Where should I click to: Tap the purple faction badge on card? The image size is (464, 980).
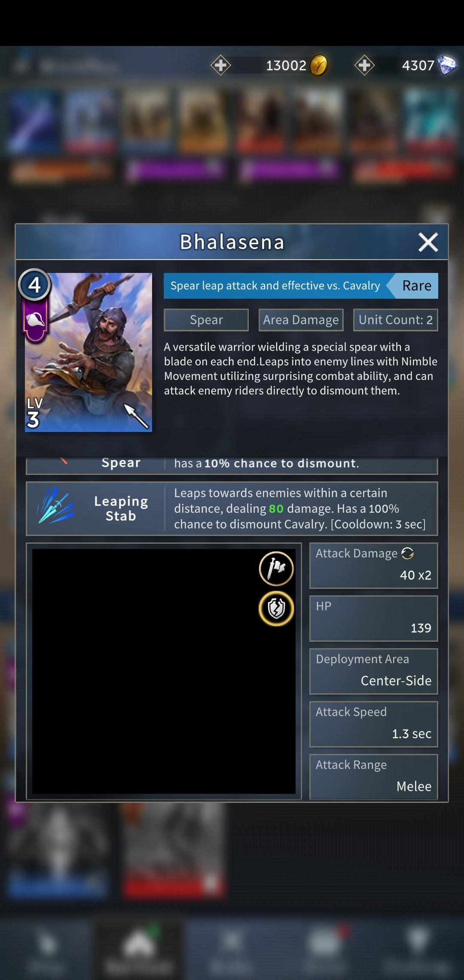click(35, 321)
